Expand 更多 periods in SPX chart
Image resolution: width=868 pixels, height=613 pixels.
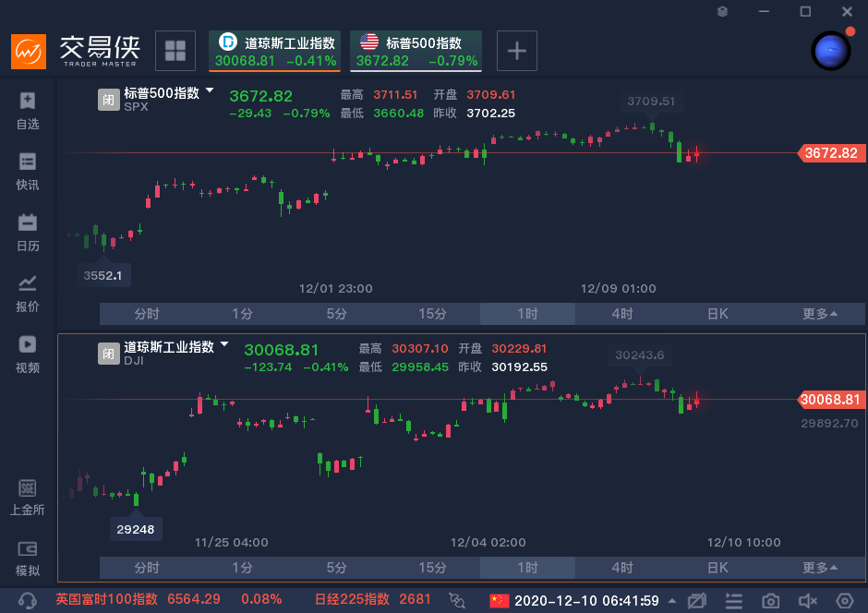click(x=820, y=314)
